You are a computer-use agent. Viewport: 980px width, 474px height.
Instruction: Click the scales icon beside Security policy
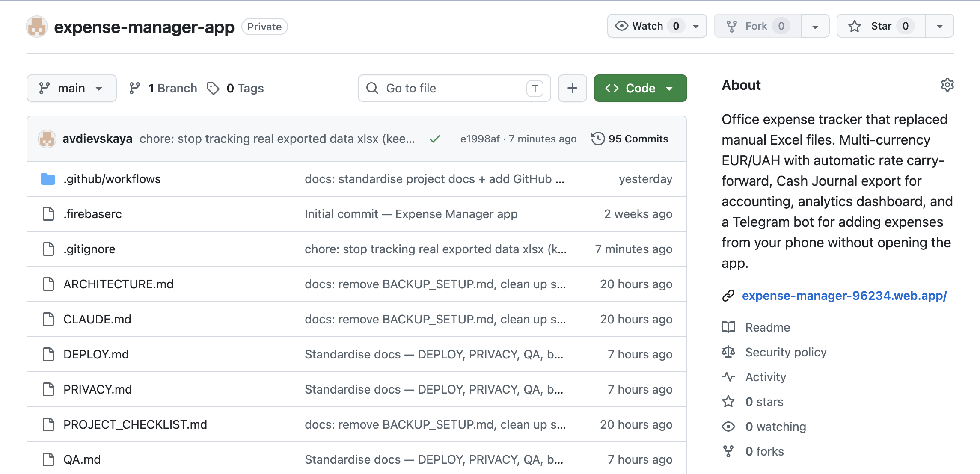tap(728, 352)
